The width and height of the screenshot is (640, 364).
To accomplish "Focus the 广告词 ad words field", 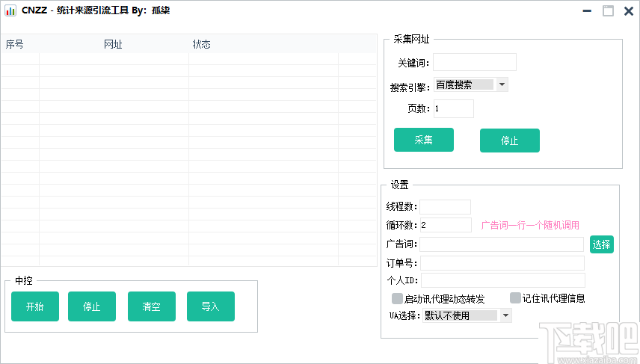I will click(502, 244).
